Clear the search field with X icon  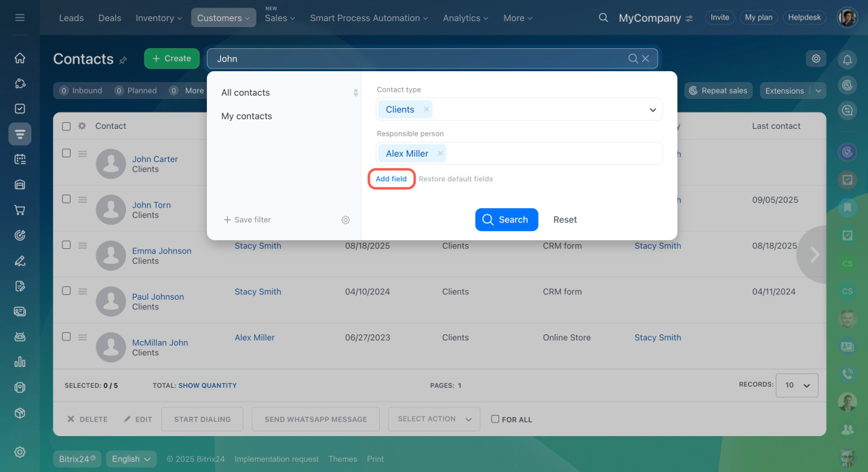click(x=646, y=59)
